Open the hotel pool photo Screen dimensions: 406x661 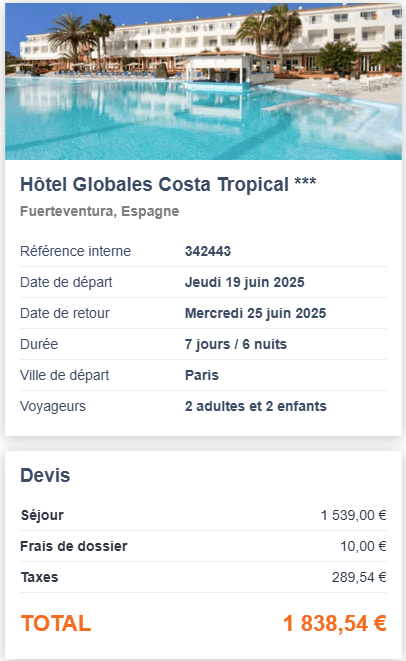(203, 81)
